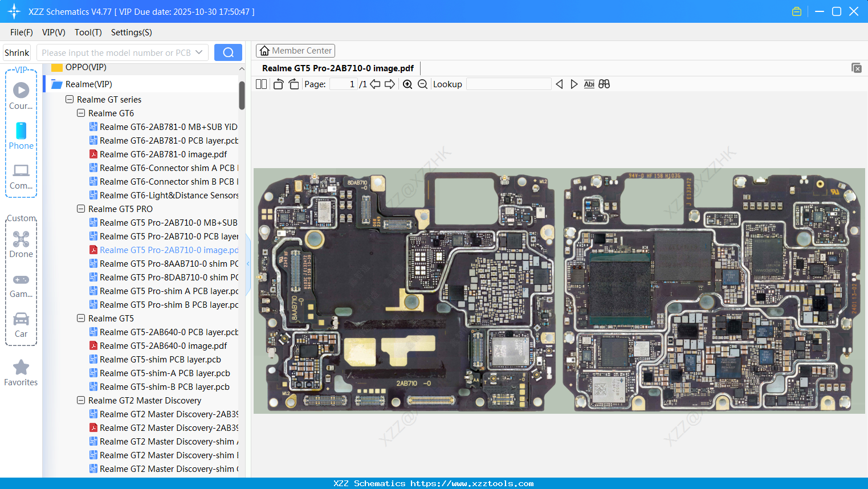
Task: Collapse the Realme GT2 Master Discovery group
Action: click(x=81, y=400)
